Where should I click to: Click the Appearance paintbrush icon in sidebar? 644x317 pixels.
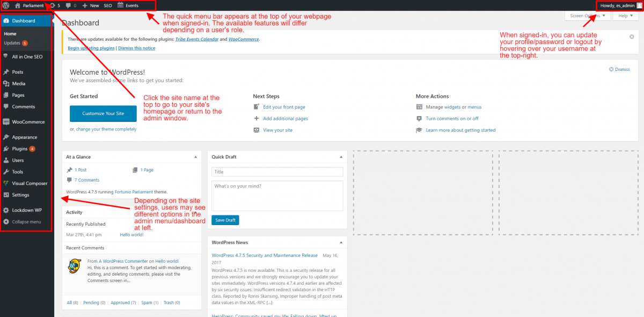(6, 137)
